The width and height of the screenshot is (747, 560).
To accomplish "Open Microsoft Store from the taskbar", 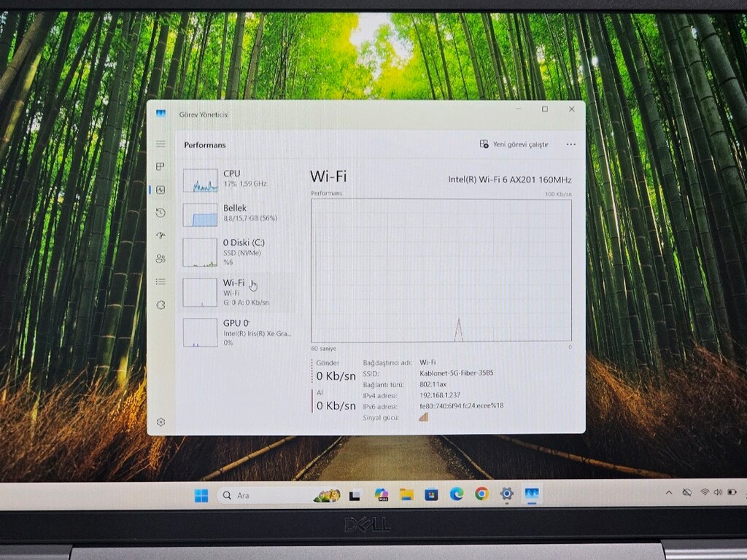I will [x=432, y=495].
